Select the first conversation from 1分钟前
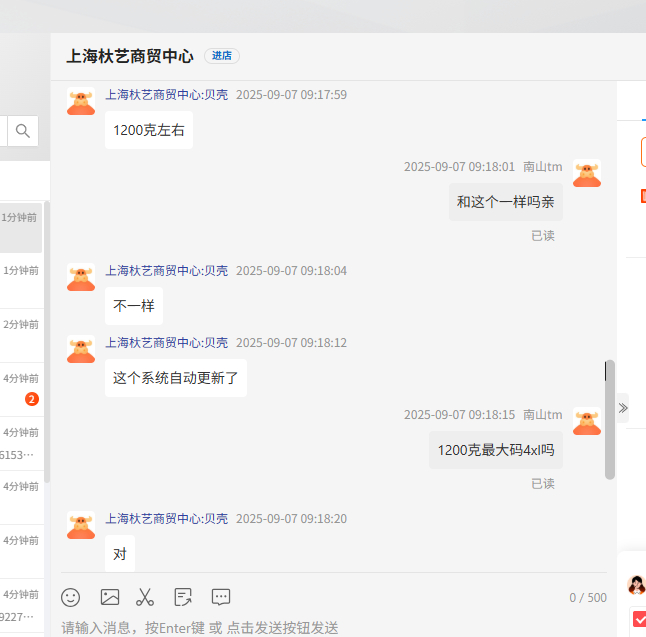Screen dimensions: 646x637 click(x=20, y=227)
